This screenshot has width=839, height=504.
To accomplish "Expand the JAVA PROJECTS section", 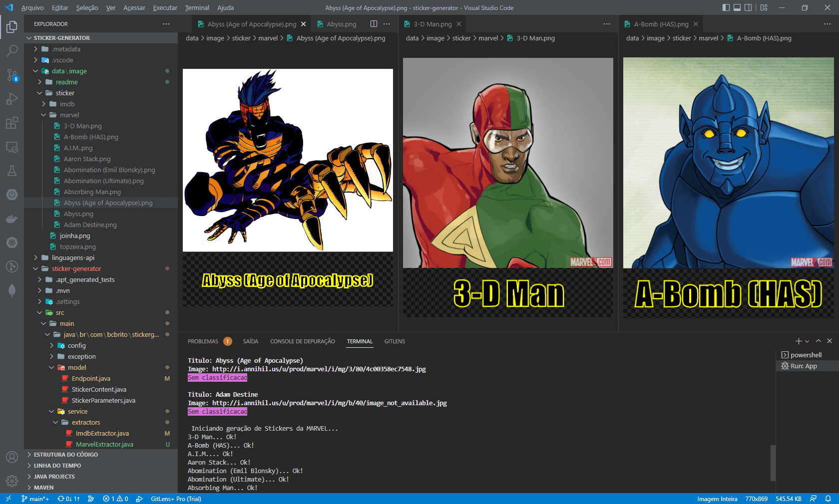I will [x=101, y=477].
